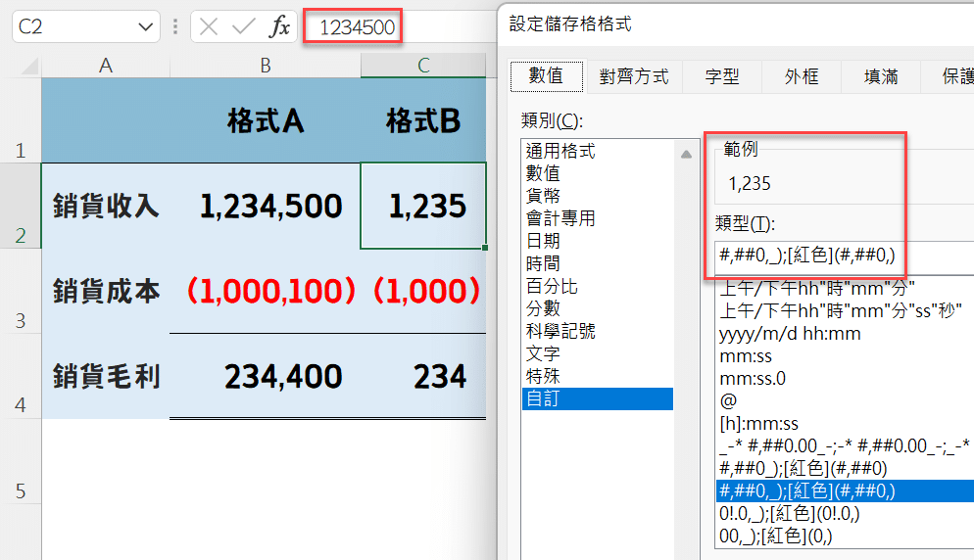Select the 分數 category
Screen dimensions: 974x560
click(598, 308)
